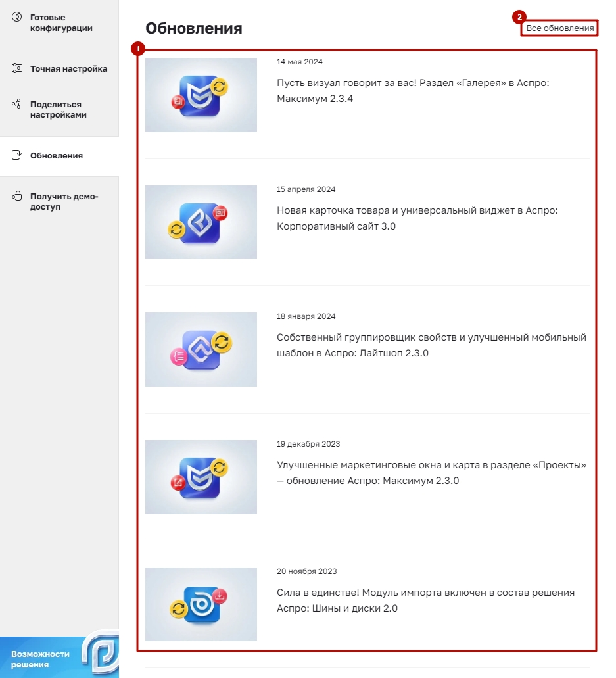The image size is (616, 678).
Task: Click the thumbnail for 18 января 2024 update
Action: pyautogui.click(x=201, y=349)
